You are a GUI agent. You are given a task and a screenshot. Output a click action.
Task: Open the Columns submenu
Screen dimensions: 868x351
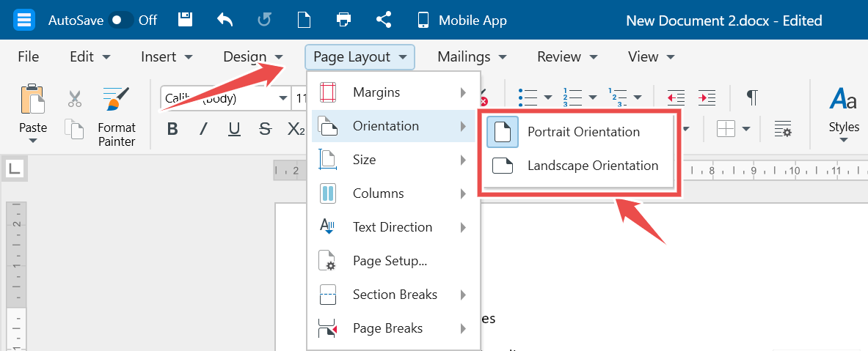[x=393, y=193]
